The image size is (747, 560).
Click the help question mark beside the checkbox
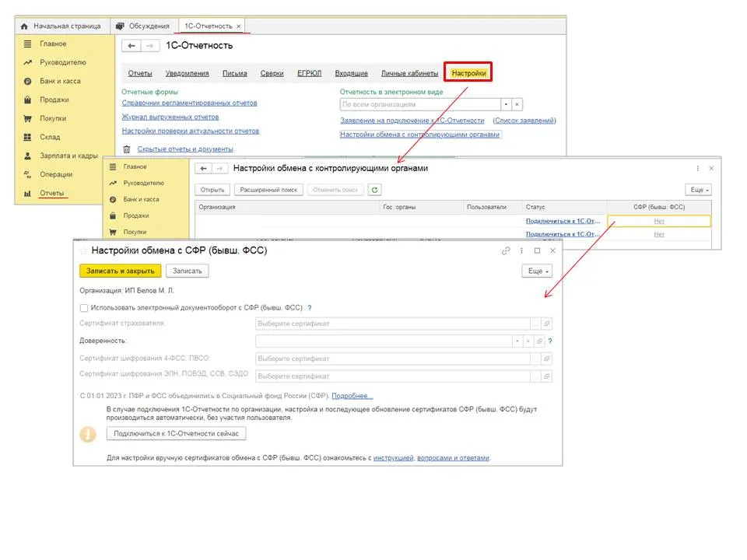310,308
